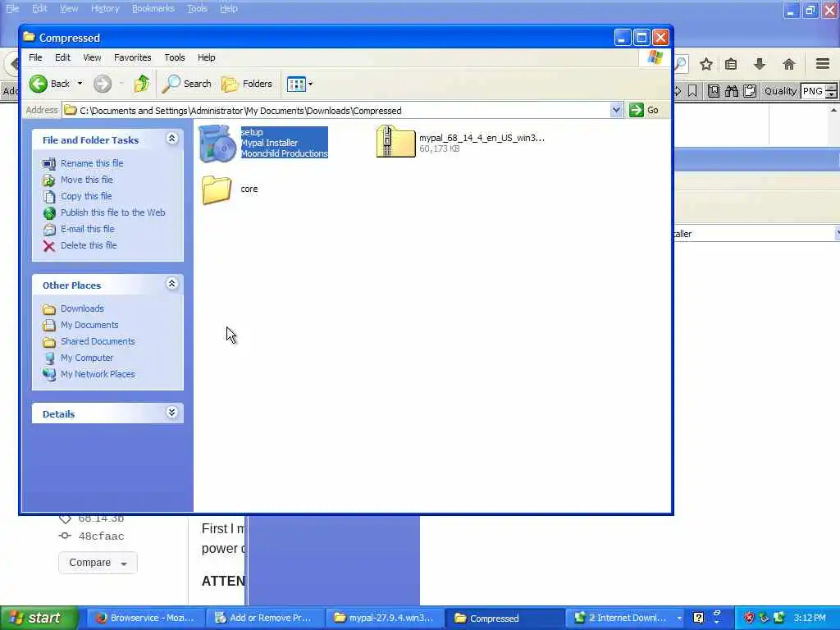Click the clipboard icon in browser toolbar

pyautogui.click(x=750, y=91)
